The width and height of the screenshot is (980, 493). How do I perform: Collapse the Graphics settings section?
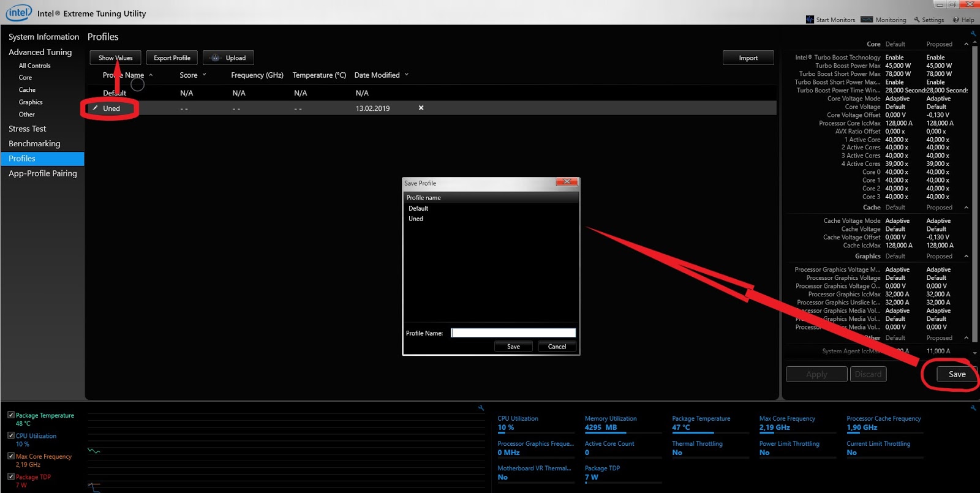(x=967, y=256)
